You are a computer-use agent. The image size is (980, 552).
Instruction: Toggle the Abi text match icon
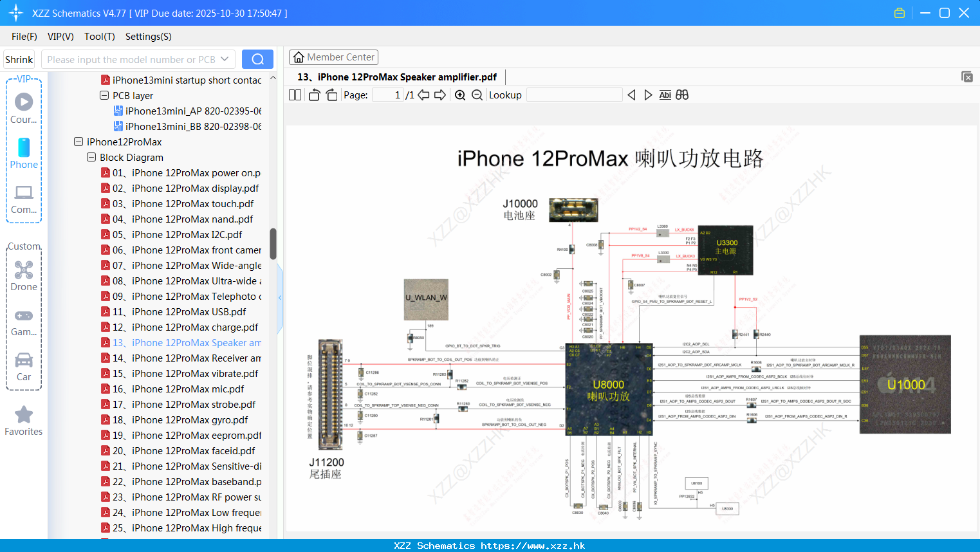click(x=665, y=95)
